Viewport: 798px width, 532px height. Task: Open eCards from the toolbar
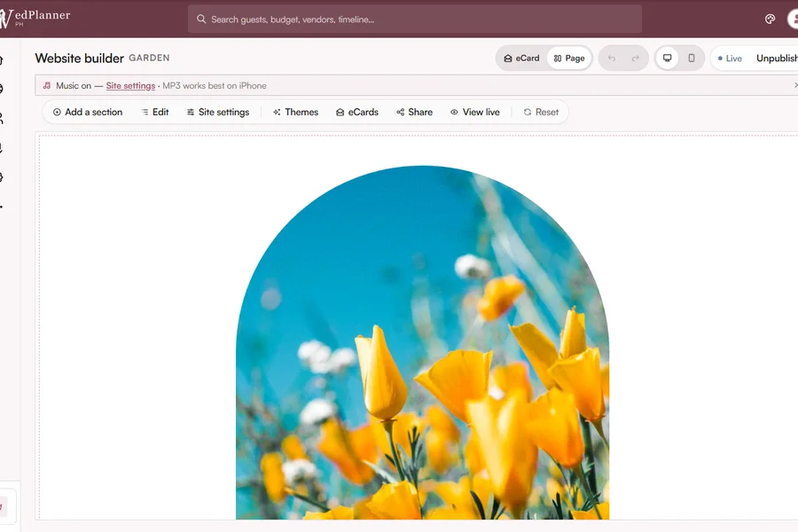click(357, 112)
